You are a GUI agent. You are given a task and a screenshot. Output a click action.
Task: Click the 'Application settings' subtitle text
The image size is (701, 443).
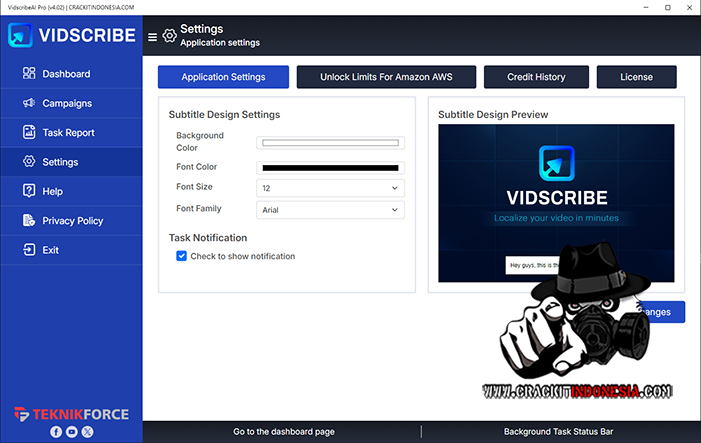tap(220, 42)
